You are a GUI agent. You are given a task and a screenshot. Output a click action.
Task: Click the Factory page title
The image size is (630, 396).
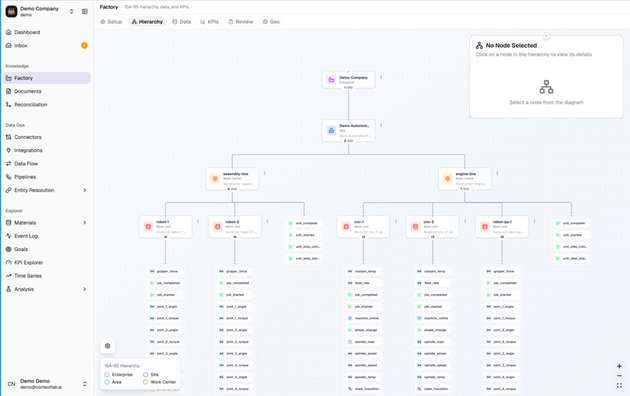click(x=109, y=7)
